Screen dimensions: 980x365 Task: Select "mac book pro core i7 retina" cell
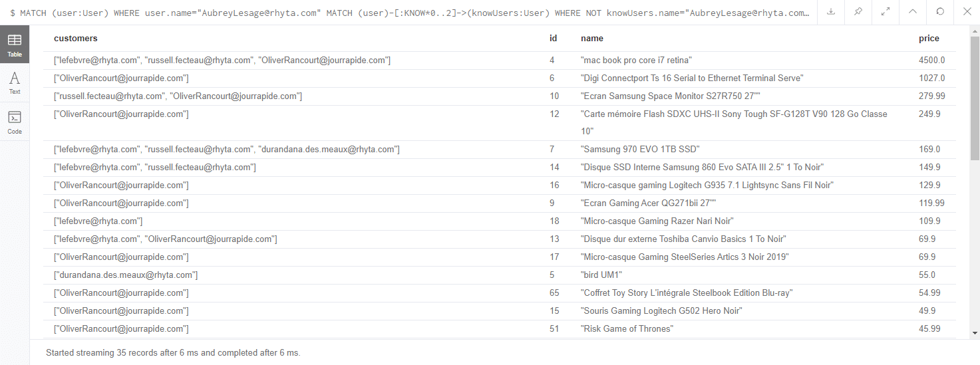click(x=637, y=61)
